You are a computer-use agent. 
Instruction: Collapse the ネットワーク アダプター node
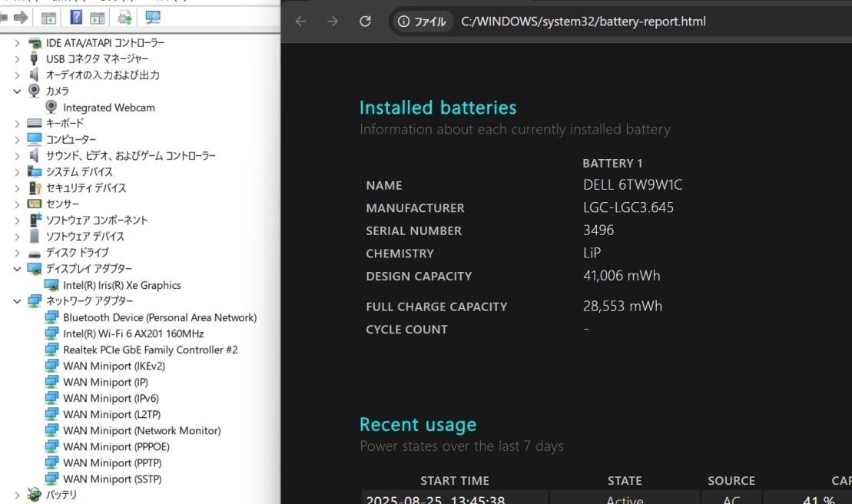[x=17, y=301]
